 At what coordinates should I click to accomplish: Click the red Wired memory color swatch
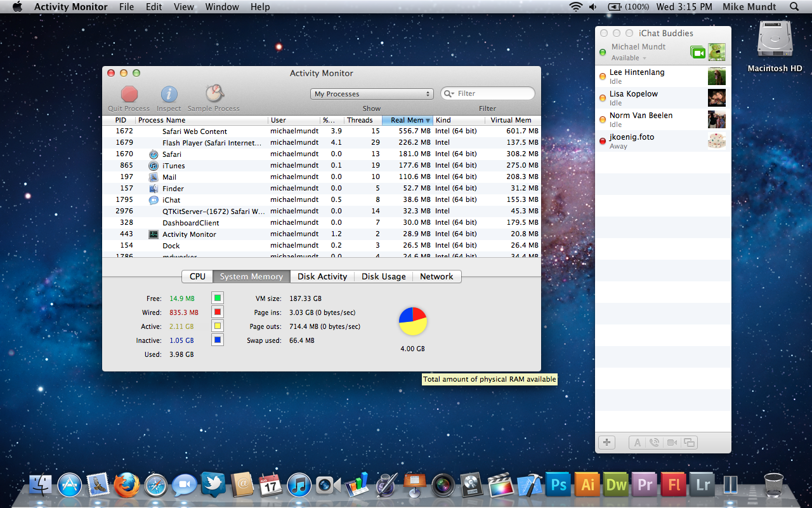pos(218,312)
